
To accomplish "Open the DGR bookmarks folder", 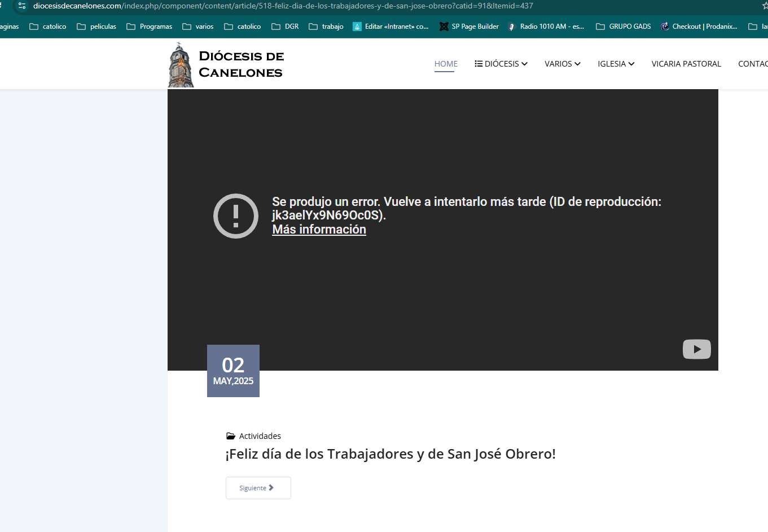I will pos(286,27).
